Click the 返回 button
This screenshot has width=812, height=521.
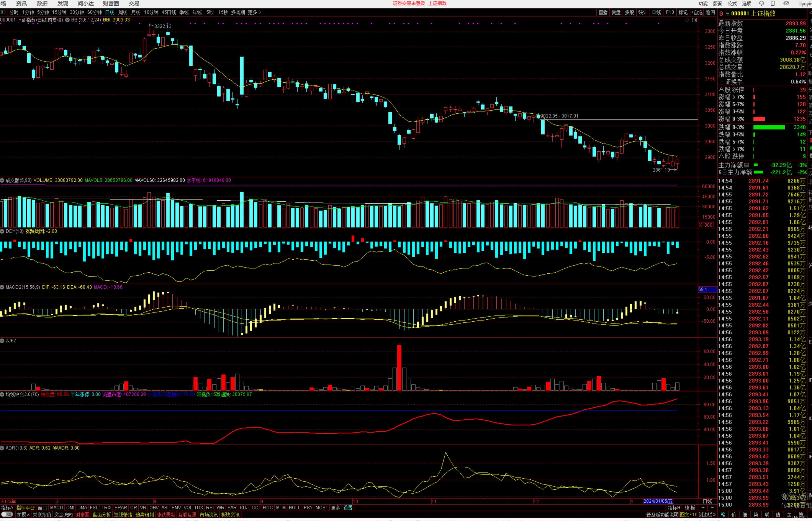tap(710, 12)
